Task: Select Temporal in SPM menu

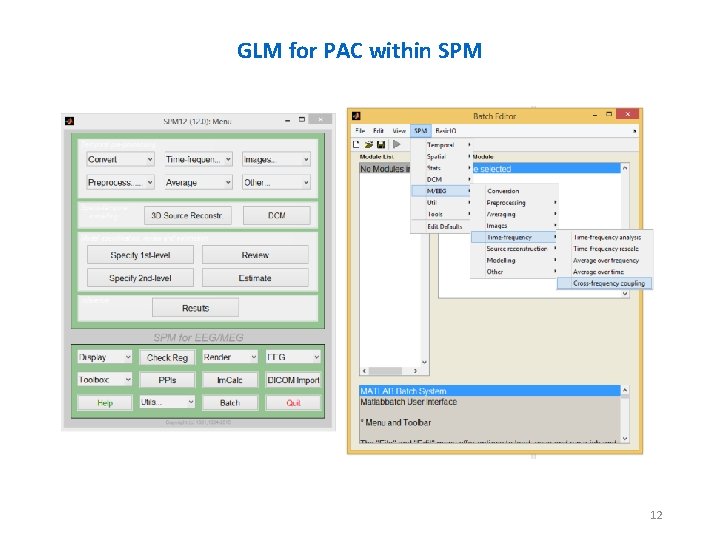Action: [442, 145]
